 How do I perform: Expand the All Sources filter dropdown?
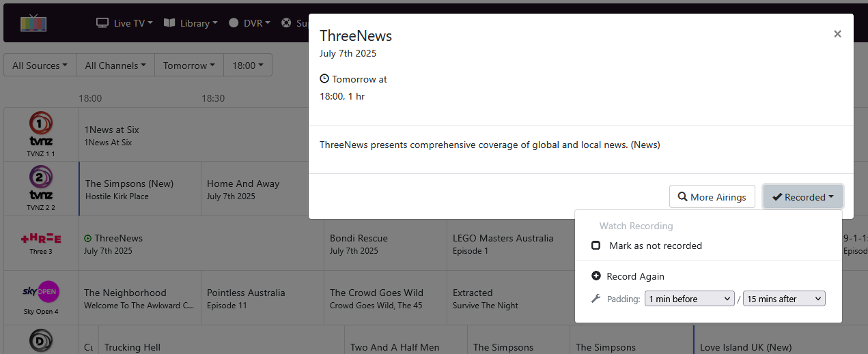point(40,65)
